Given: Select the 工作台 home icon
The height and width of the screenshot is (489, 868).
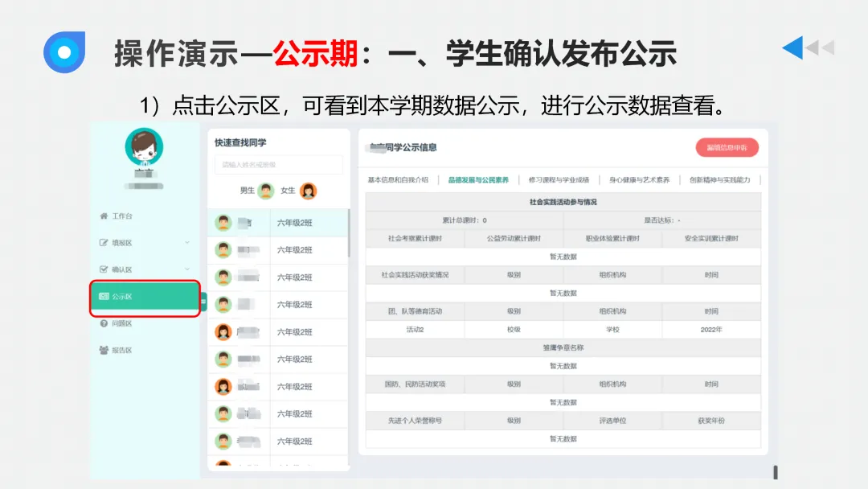Looking at the screenshot, I should (x=104, y=216).
